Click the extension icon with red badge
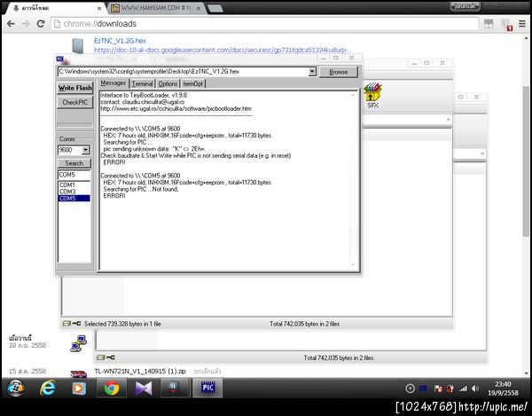 coord(506,25)
